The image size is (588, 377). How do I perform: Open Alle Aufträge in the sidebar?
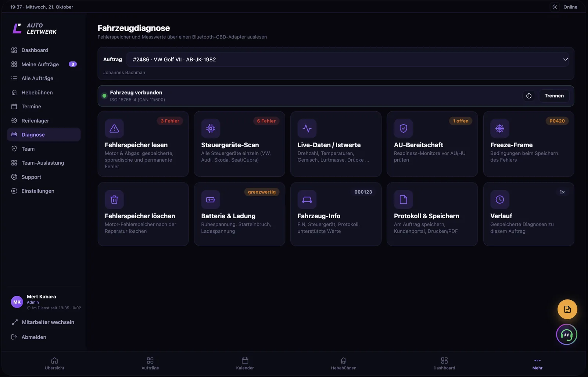coord(44,78)
